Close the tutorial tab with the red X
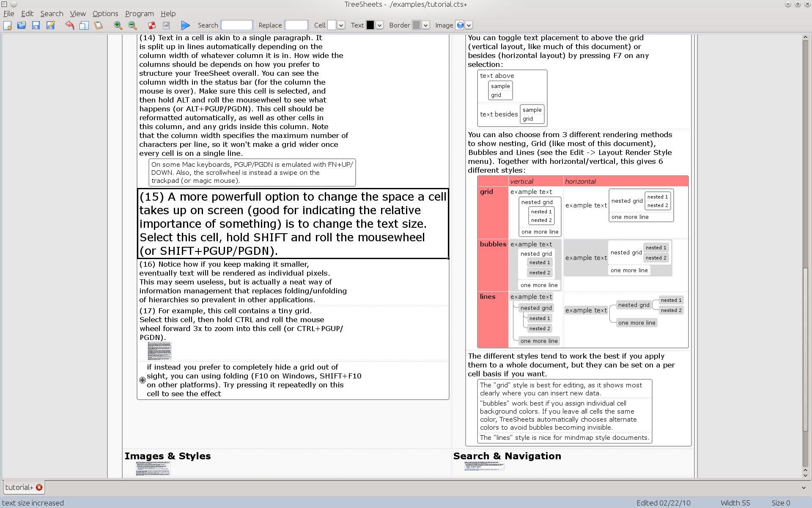 [39, 487]
